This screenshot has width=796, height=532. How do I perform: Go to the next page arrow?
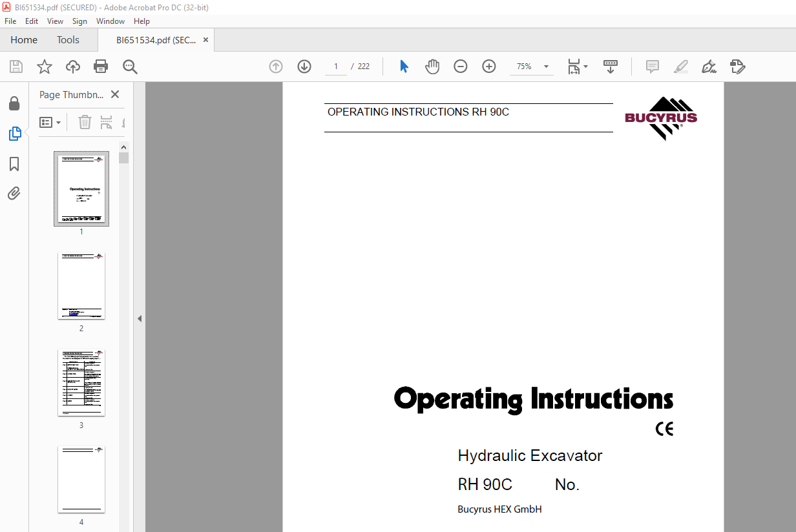click(x=304, y=66)
